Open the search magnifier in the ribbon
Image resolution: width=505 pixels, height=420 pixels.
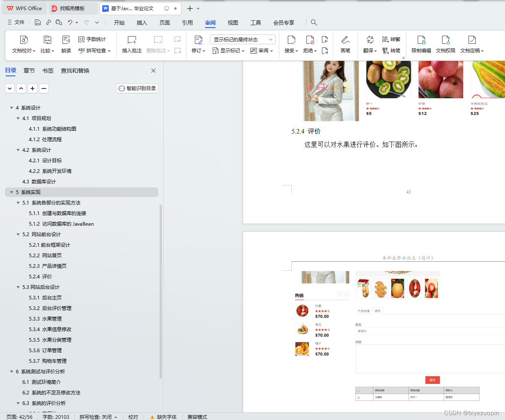pos(314,22)
